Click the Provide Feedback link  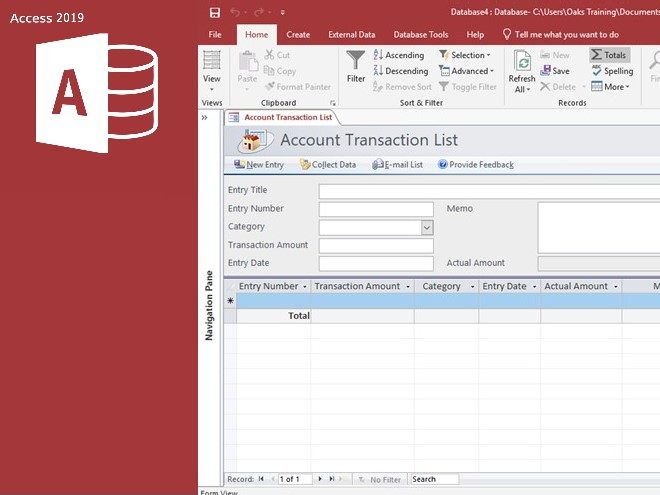[x=475, y=165]
